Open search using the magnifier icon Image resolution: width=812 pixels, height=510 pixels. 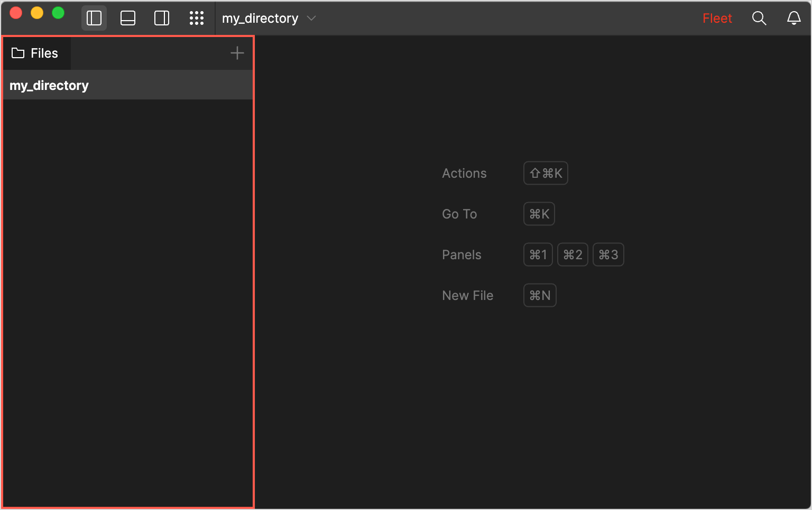pyautogui.click(x=759, y=17)
